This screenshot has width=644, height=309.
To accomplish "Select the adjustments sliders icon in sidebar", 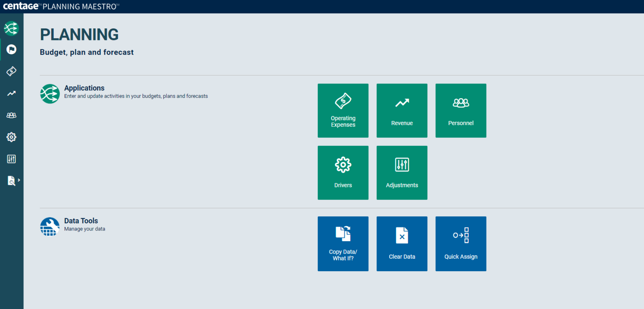I will click(12, 159).
